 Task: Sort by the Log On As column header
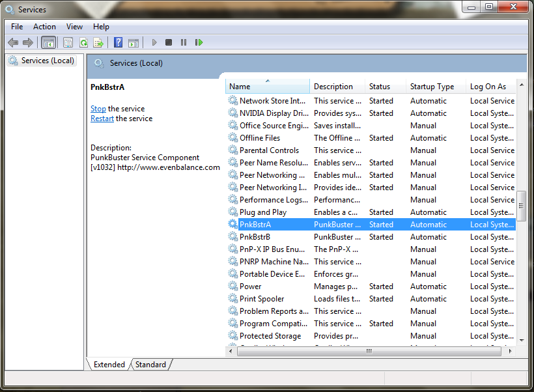point(491,87)
